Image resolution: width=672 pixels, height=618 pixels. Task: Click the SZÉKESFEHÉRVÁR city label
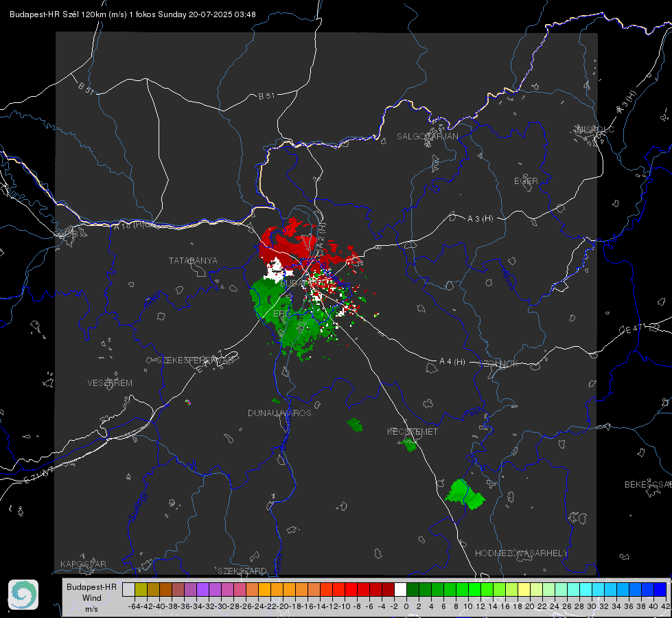click(x=195, y=360)
